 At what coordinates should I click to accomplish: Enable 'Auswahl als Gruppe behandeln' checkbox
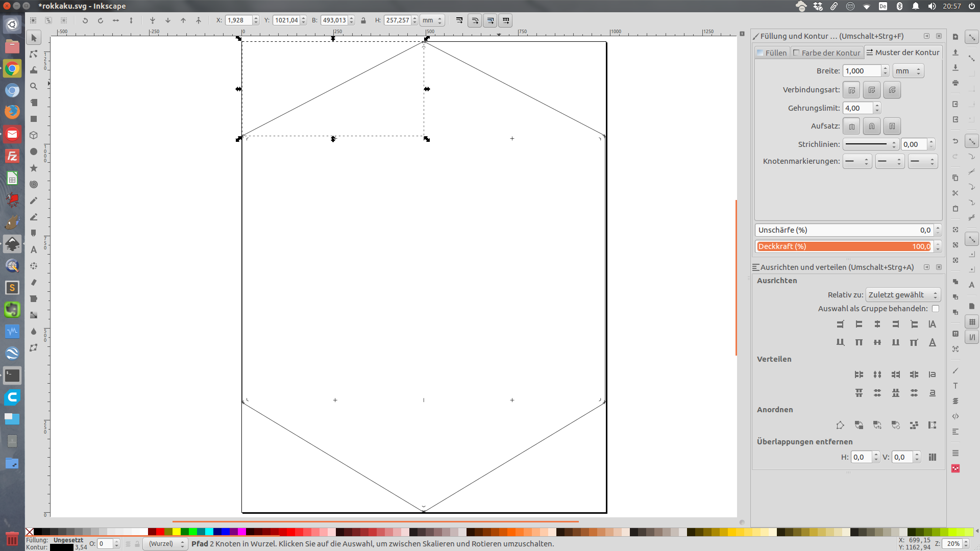935,309
